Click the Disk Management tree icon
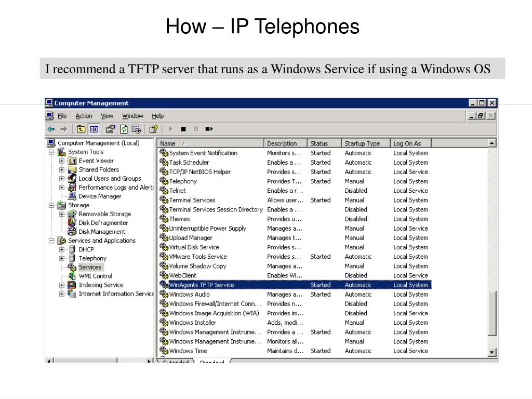 pyautogui.click(x=72, y=231)
